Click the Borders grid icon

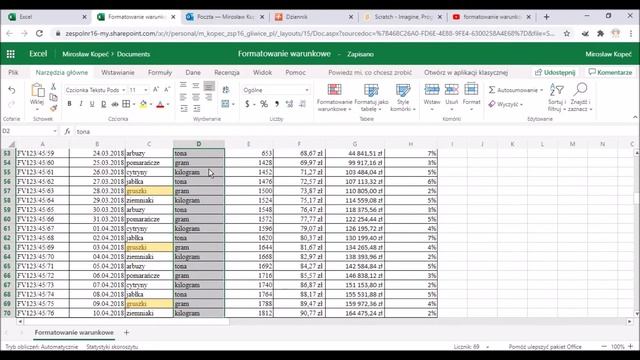[126, 104]
